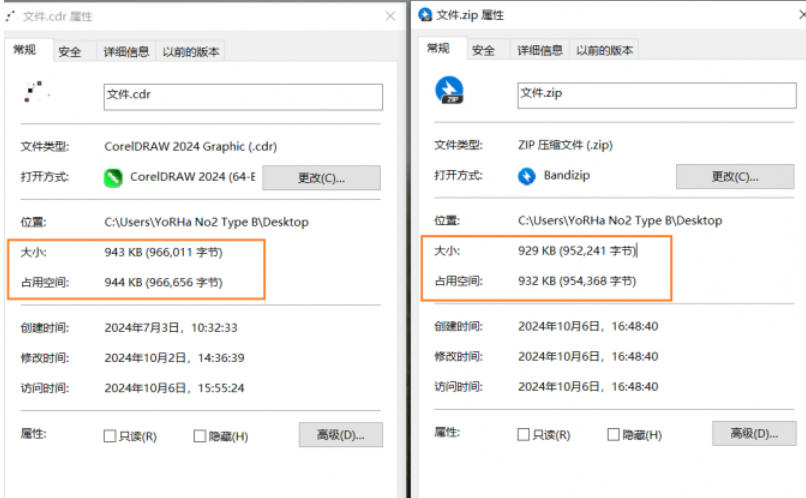Enable 只读(R) checkbox in the 文件.cdr window

109,436
